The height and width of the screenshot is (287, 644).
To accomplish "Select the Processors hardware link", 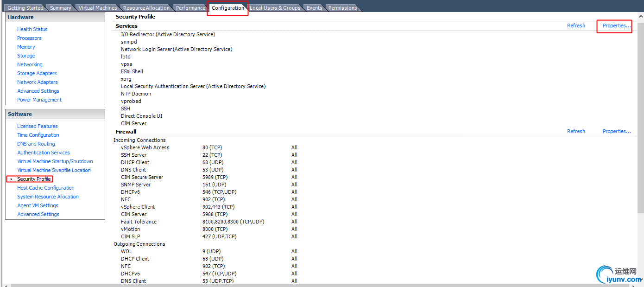I will 29,38.
